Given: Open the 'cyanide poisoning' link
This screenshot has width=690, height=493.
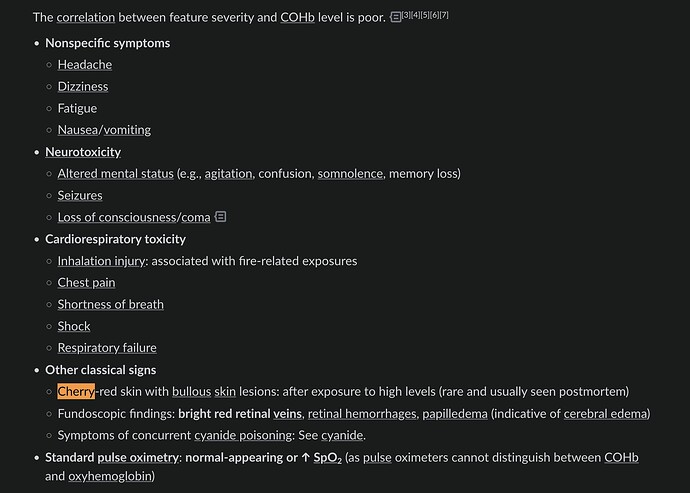Looking at the screenshot, I should [x=243, y=435].
